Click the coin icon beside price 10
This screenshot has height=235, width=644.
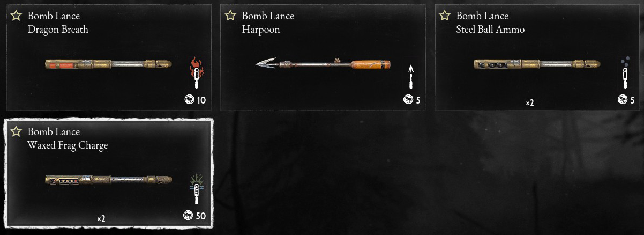point(189,100)
